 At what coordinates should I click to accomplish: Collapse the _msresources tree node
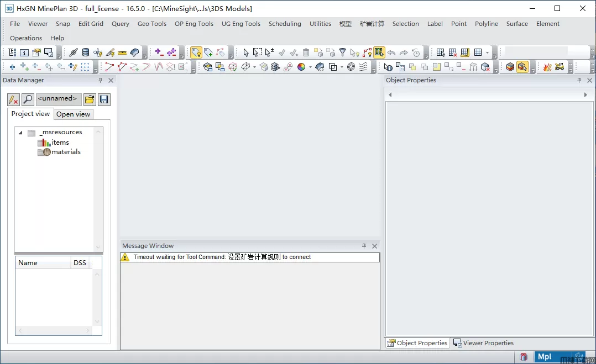20,133
